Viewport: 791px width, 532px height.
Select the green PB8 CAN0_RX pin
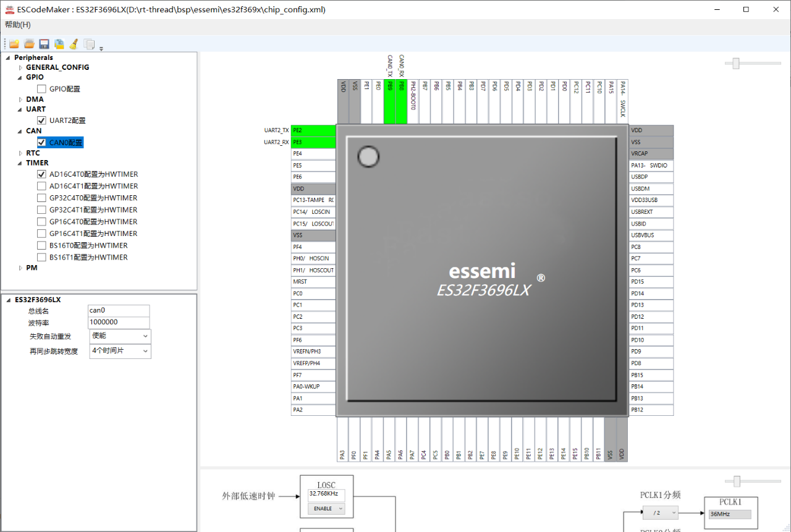[401, 102]
